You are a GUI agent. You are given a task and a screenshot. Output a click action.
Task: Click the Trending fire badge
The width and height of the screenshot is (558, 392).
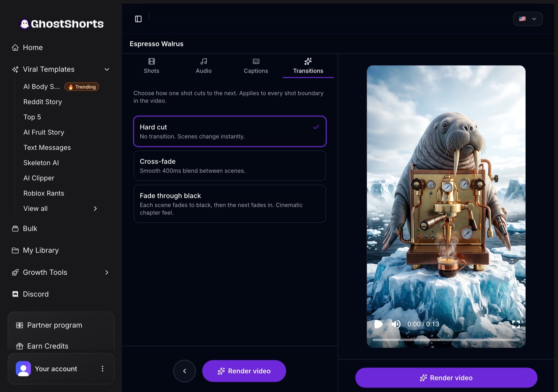[82, 87]
